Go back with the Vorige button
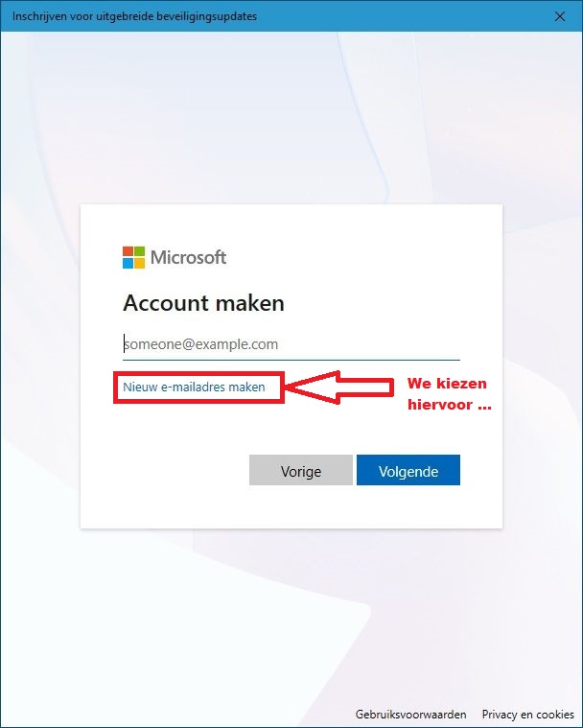Screen dimensions: 583x728 click(301, 470)
